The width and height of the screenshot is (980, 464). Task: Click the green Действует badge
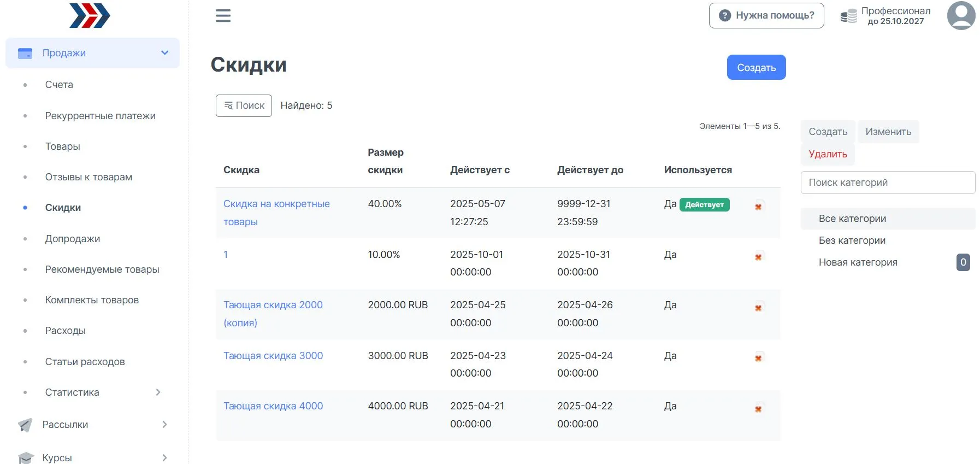pos(704,205)
